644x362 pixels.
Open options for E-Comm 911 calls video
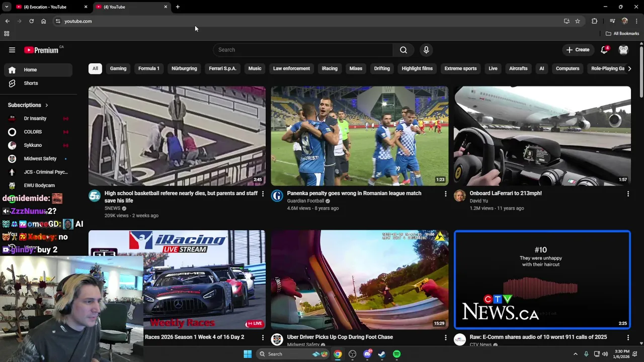point(628,337)
